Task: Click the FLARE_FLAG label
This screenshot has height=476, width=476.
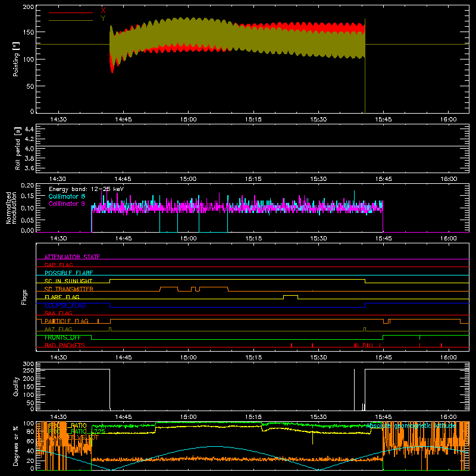Action: (62, 297)
